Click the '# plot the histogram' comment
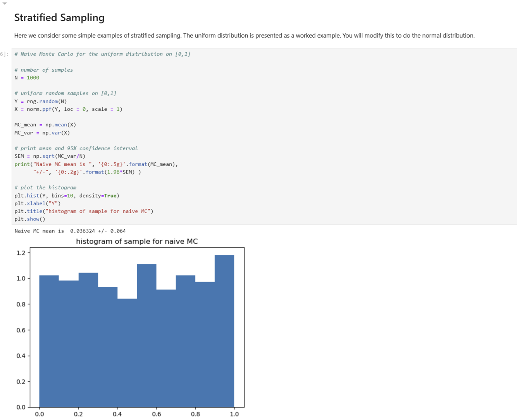The height and width of the screenshot is (420, 517). [x=45, y=188]
